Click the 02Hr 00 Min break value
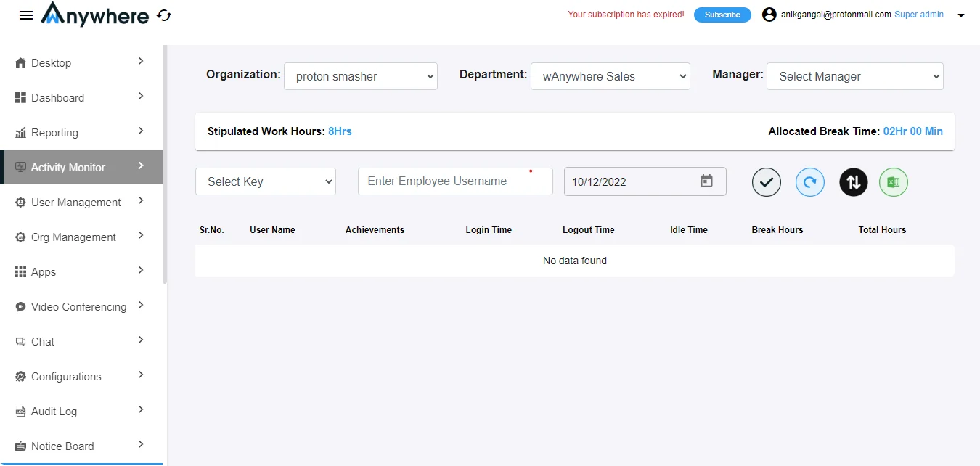Screen dimensions: 980x466 tap(913, 131)
